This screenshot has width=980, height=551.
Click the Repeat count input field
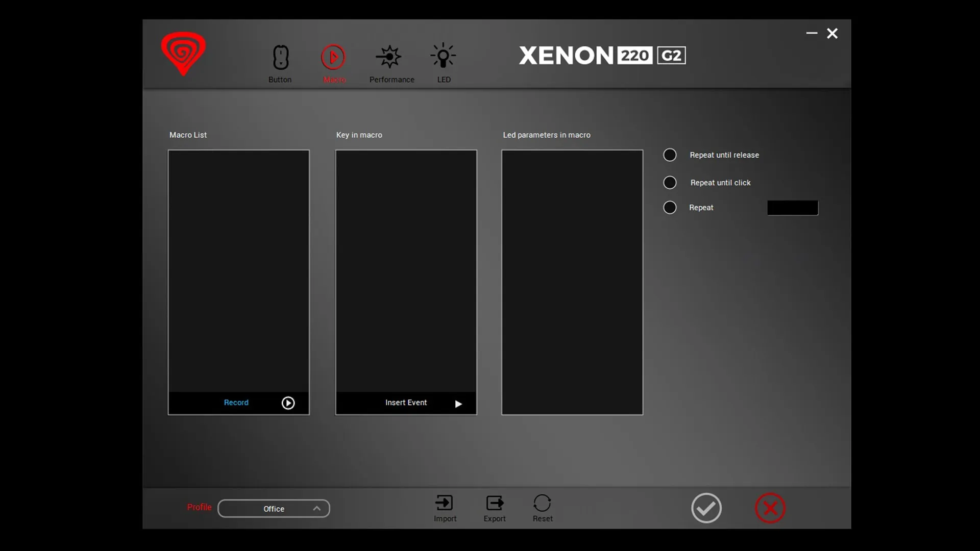(x=792, y=208)
